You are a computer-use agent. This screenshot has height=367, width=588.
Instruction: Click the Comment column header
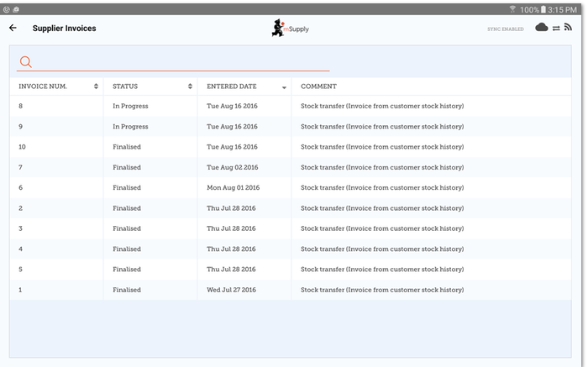coord(319,87)
